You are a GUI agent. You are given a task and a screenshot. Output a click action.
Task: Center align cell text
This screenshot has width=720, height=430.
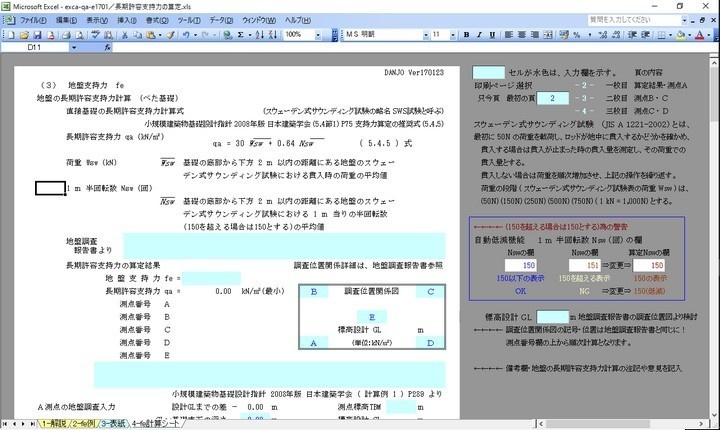click(522, 35)
